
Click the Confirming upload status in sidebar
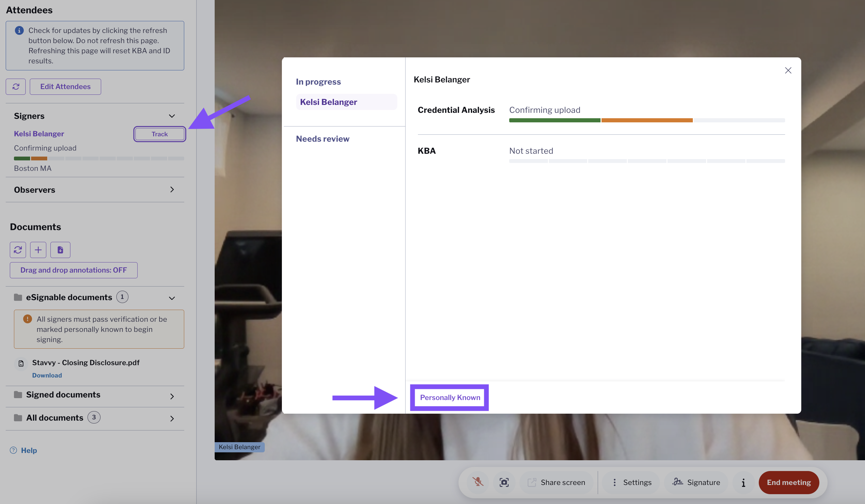point(45,148)
